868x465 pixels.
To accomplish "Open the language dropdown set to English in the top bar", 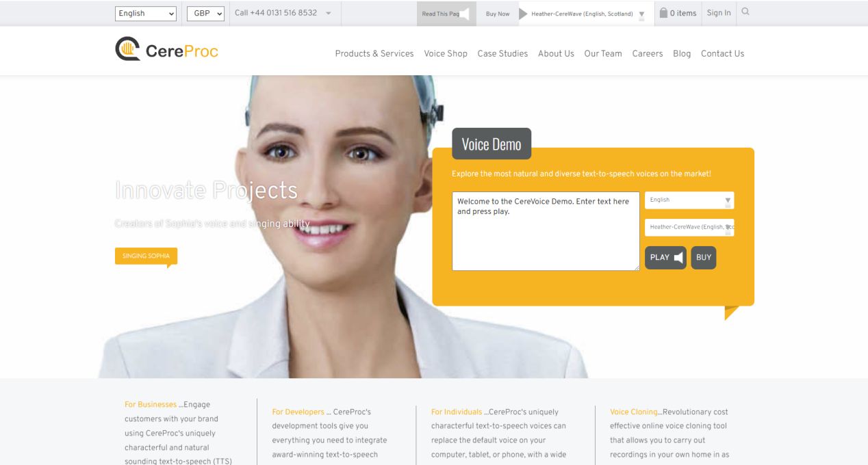I will click(145, 13).
